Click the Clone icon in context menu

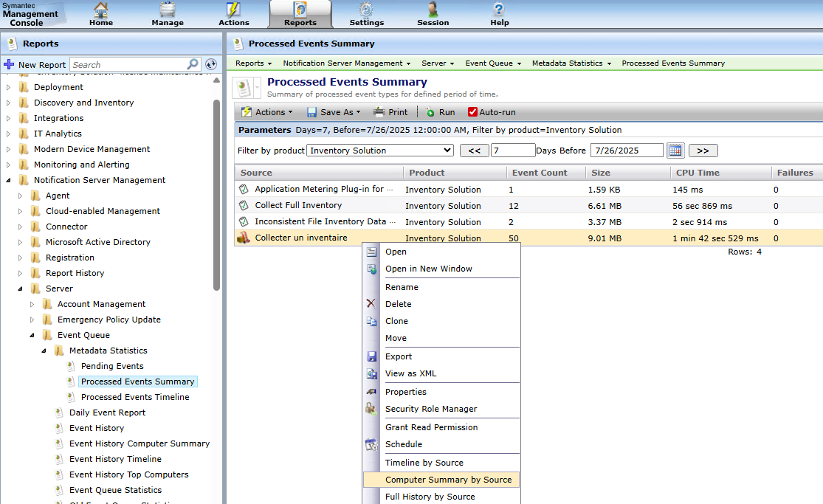pyautogui.click(x=371, y=321)
